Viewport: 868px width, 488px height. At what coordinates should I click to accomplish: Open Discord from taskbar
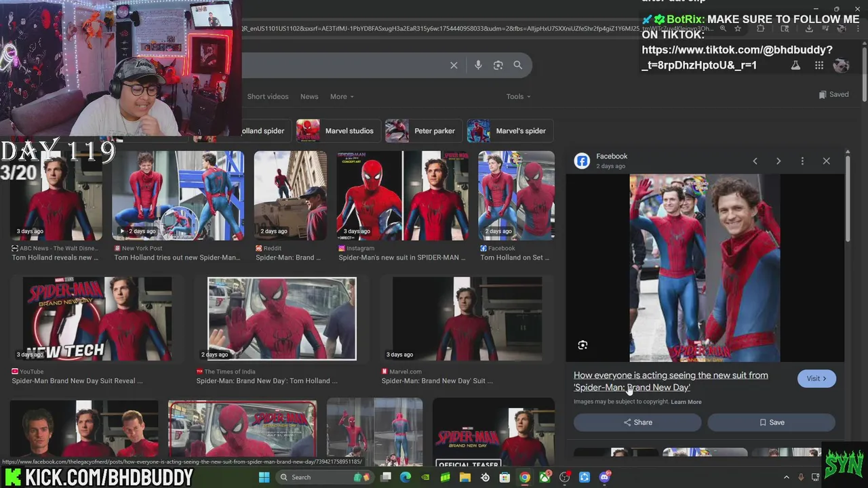click(x=604, y=477)
